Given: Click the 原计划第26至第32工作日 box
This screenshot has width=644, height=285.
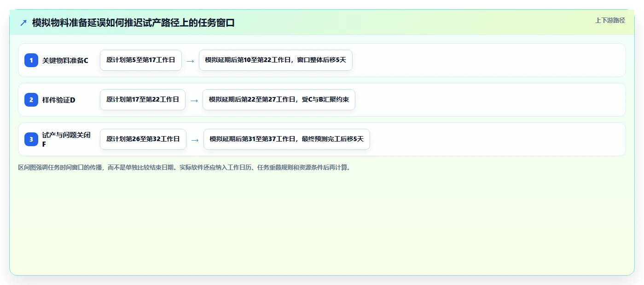Looking at the screenshot, I should coord(143,139).
